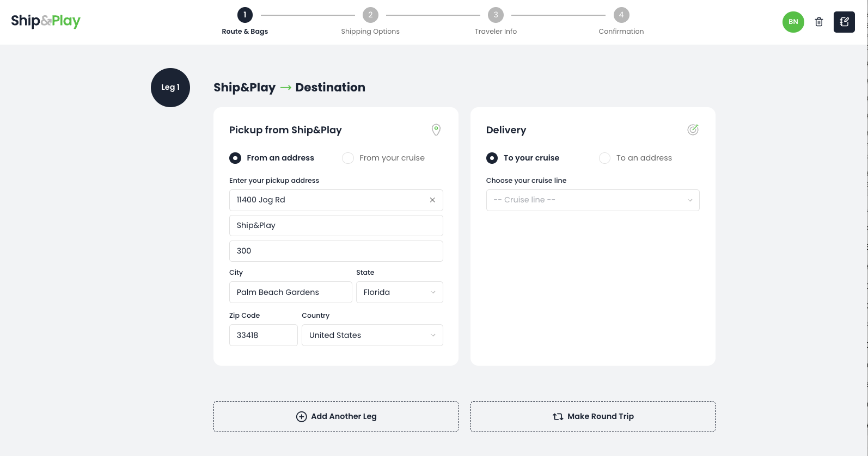Click the 'City' field label
Image resolution: width=868 pixels, height=456 pixels.
[236, 273]
